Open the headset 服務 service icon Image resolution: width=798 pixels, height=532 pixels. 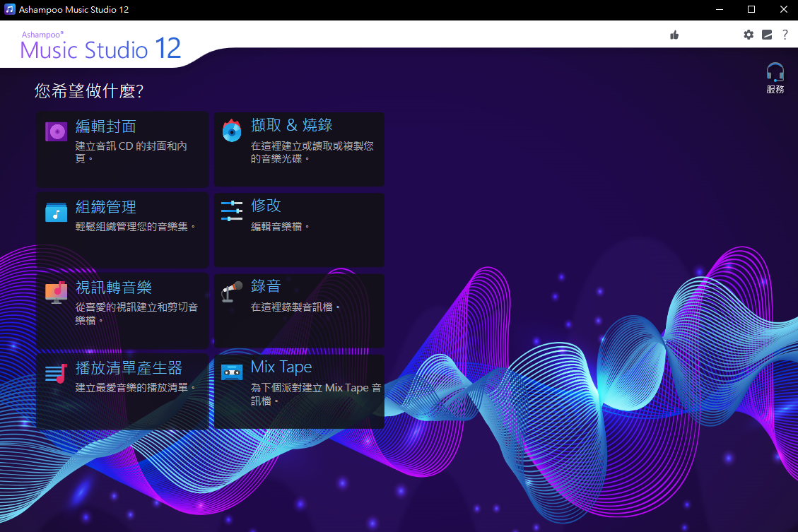775,72
